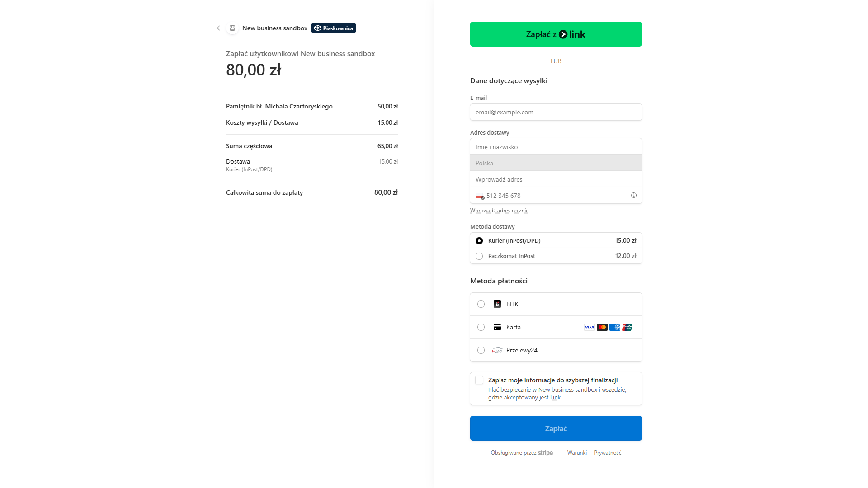Viewport: 868px width, 488px height.
Task: Expand the Karta payment method
Action: click(x=481, y=327)
